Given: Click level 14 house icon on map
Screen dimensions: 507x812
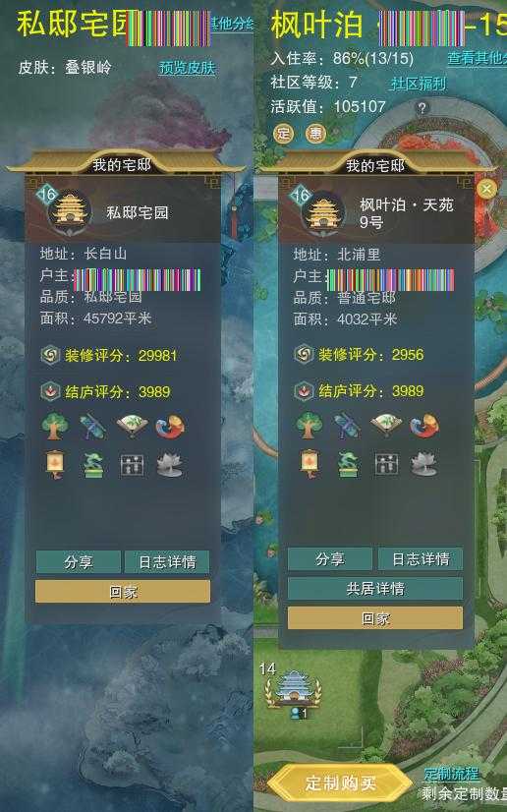Looking at the screenshot, I should (293, 689).
